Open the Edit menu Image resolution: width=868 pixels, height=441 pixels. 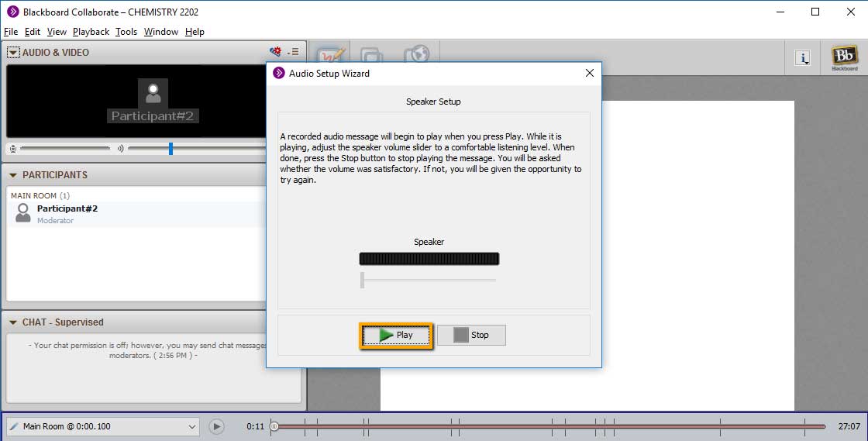tap(32, 32)
